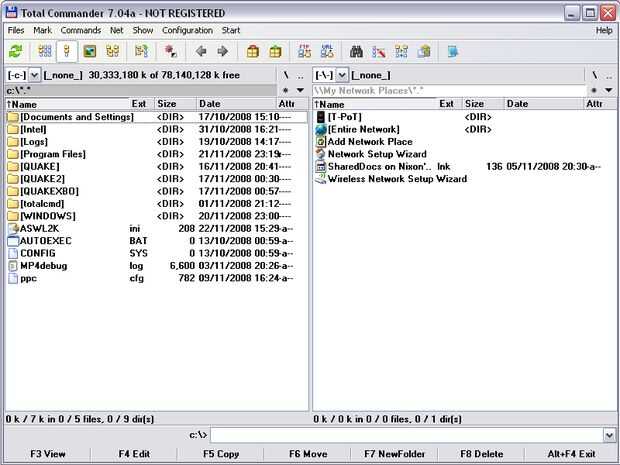This screenshot has height=465, width=620.
Task: Open the right panel drive dropdown
Action: click(x=342, y=75)
